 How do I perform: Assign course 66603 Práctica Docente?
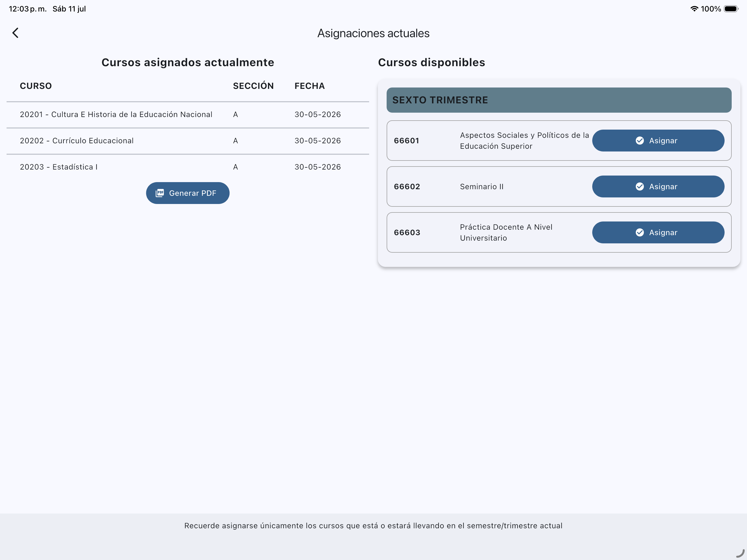pos(658,232)
